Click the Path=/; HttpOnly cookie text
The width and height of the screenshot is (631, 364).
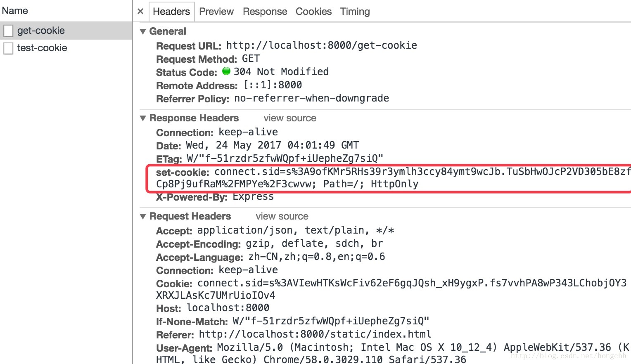371,184
